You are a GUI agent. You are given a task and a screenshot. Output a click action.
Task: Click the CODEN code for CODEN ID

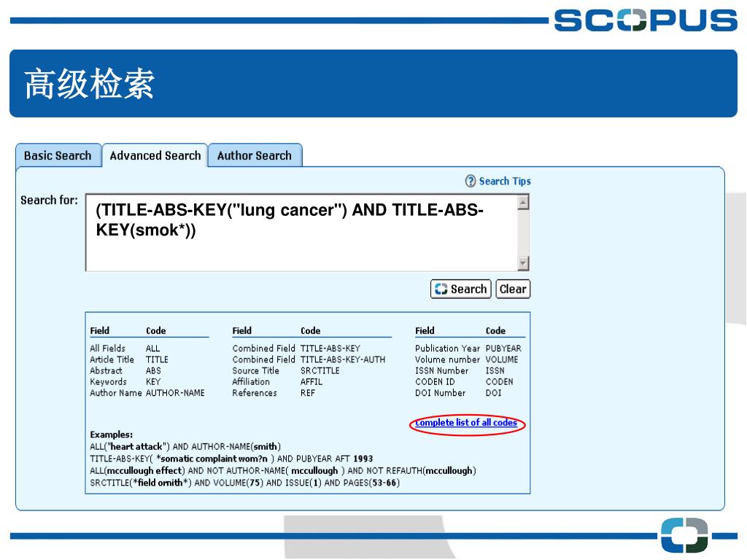click(x=499, y=382)
